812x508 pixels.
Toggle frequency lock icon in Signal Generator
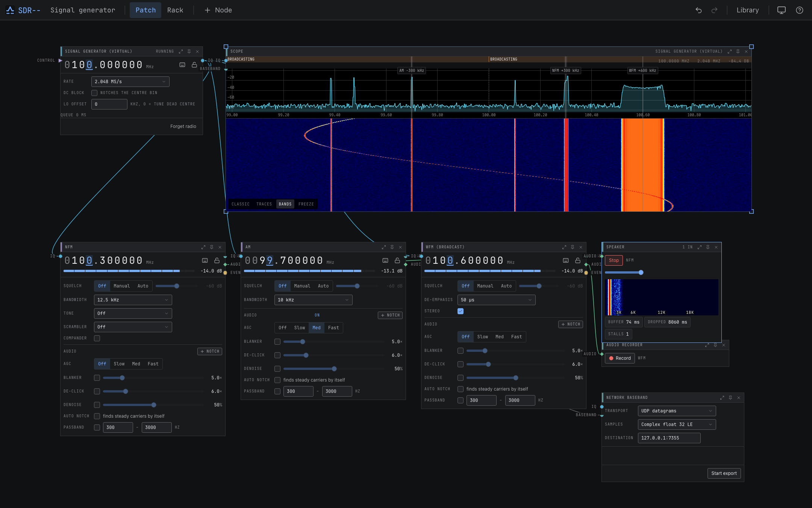pos(194,65)
